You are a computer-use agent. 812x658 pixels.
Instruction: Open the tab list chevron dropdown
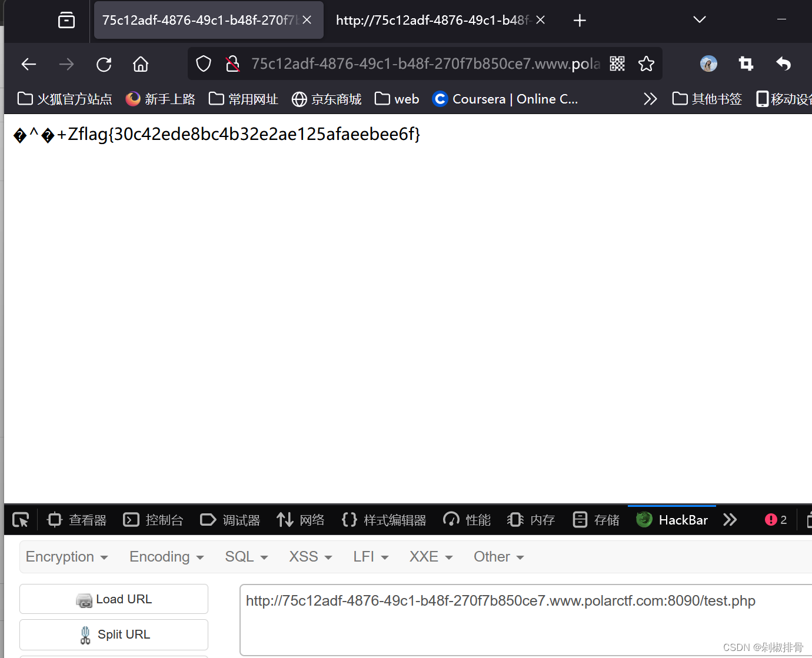coord(699,19)
